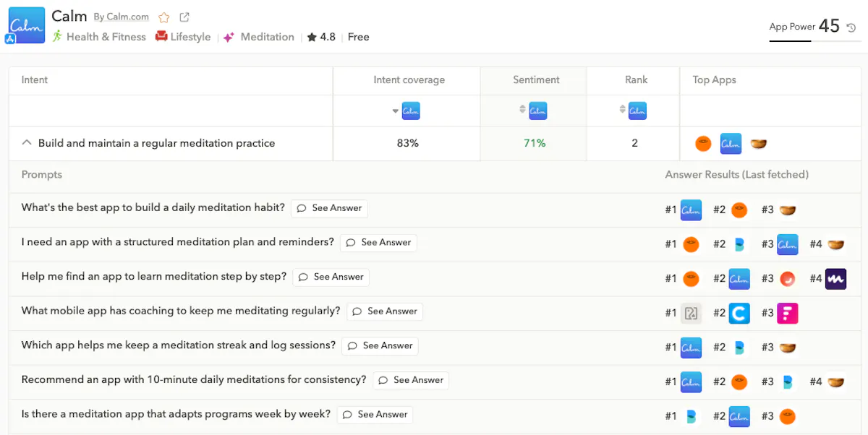Click the purple #4 app icon in step-by-step row

[x=835, y=278]
